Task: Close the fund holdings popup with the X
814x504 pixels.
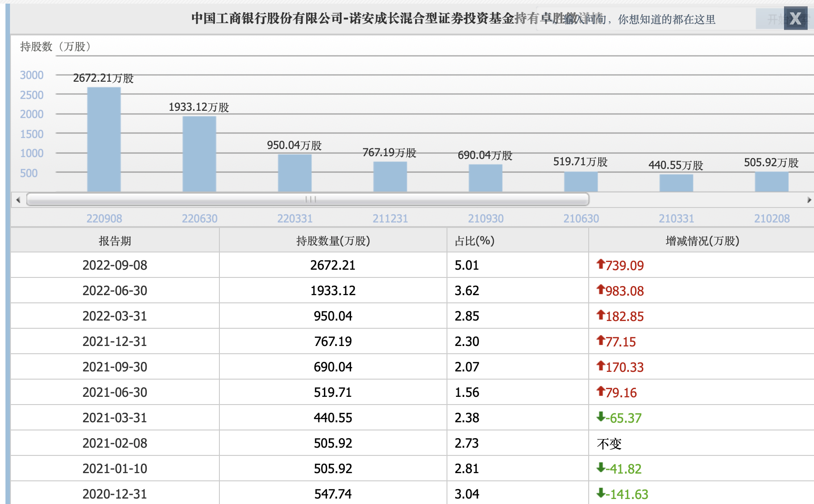Action: tap(795, 19)
